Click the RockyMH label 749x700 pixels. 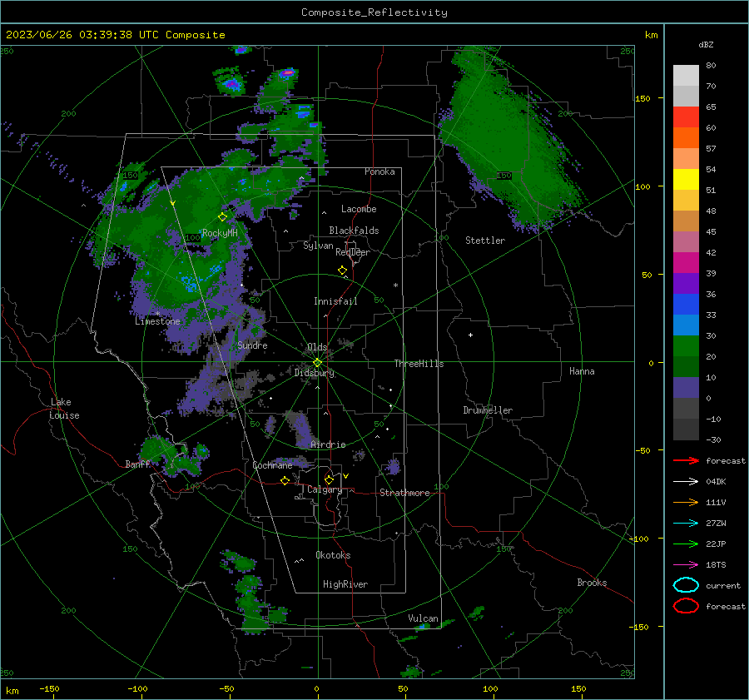click(220, 233)
